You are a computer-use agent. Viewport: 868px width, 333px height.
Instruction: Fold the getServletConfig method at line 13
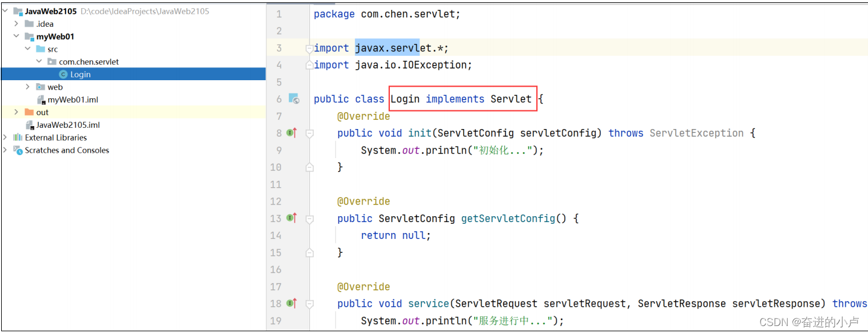pos(310,219)
